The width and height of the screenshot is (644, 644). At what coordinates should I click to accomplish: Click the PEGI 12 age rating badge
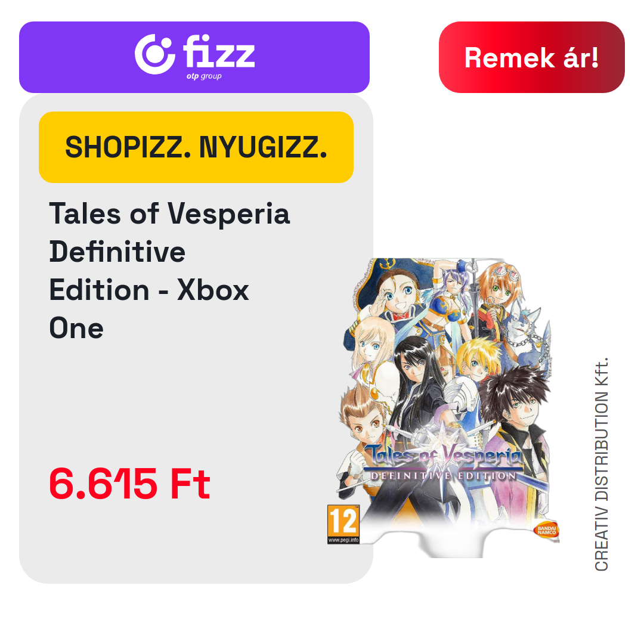tap(343, 525)
